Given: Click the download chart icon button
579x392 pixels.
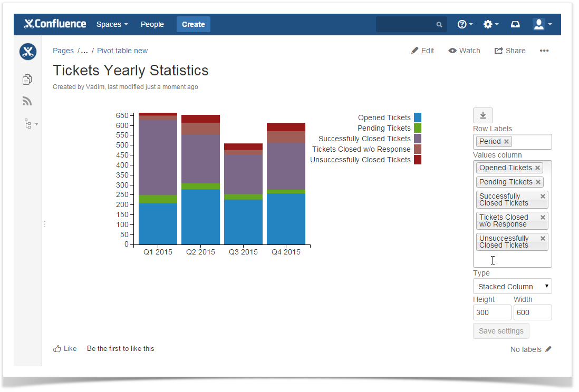Looking at the screenshot, I should (x=482, y=115).
